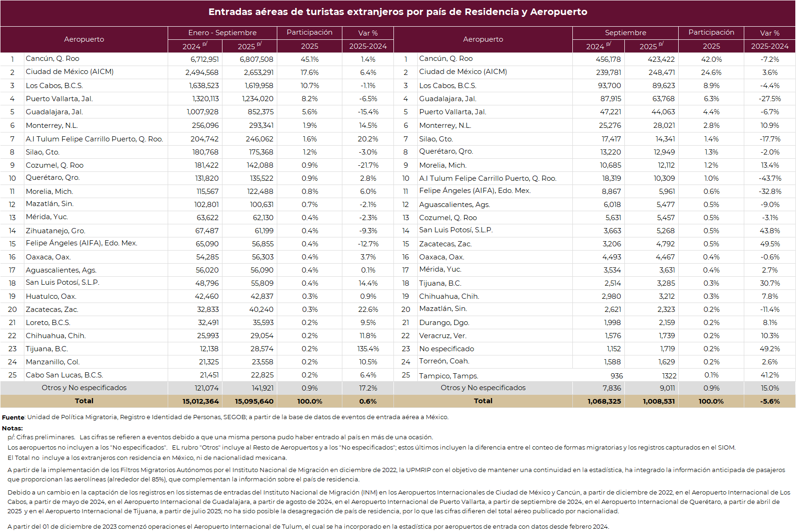The height and width of the screenshot is (532, 800).
Task: Select the Torreón, Coah. row label
Action: (444, 361)
